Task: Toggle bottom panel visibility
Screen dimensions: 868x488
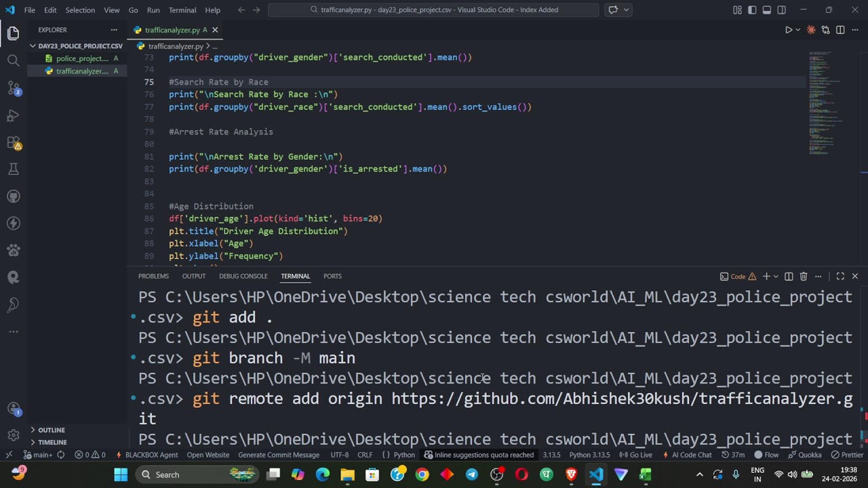Action: 767,10
